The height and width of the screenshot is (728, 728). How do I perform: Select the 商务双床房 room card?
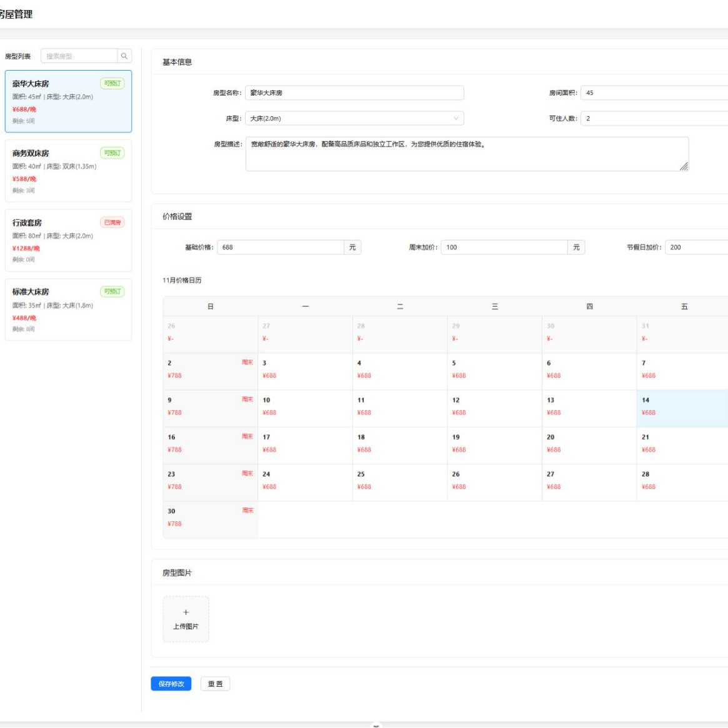[68, 171]
